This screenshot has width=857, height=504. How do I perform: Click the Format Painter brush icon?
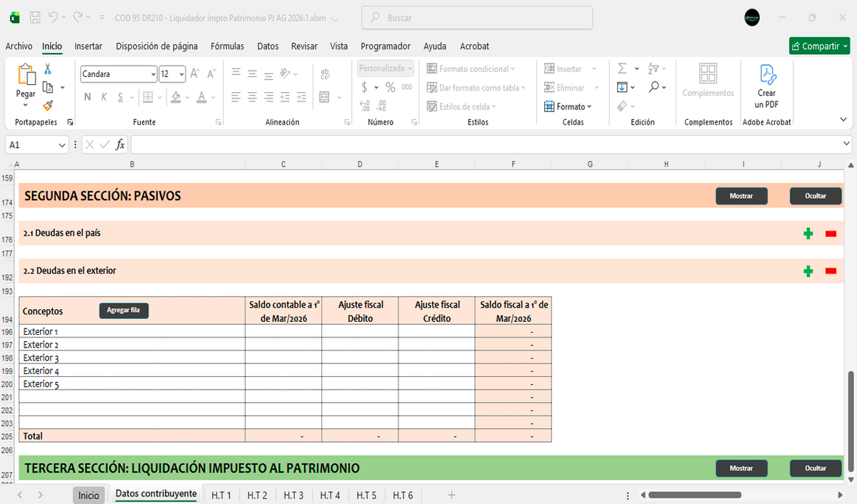coord(47,106)
